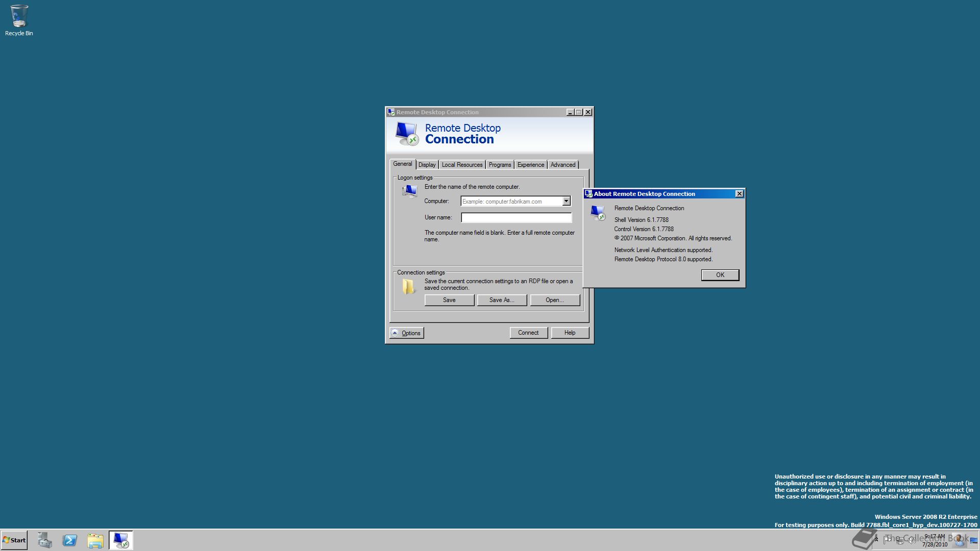
Task: Click the network status tray icon
Action: coord(899,540)
